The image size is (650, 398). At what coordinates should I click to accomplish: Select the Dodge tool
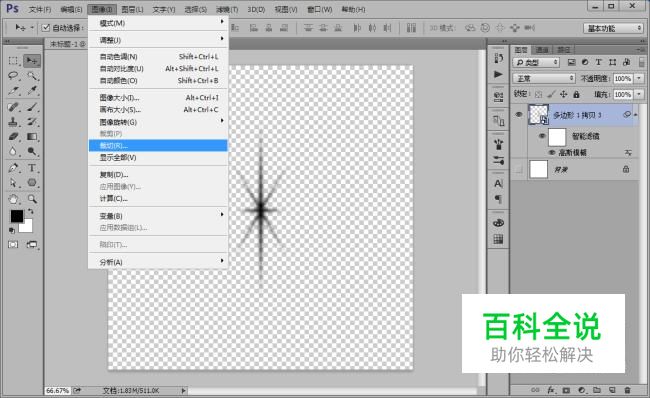[x=32, y=151]
